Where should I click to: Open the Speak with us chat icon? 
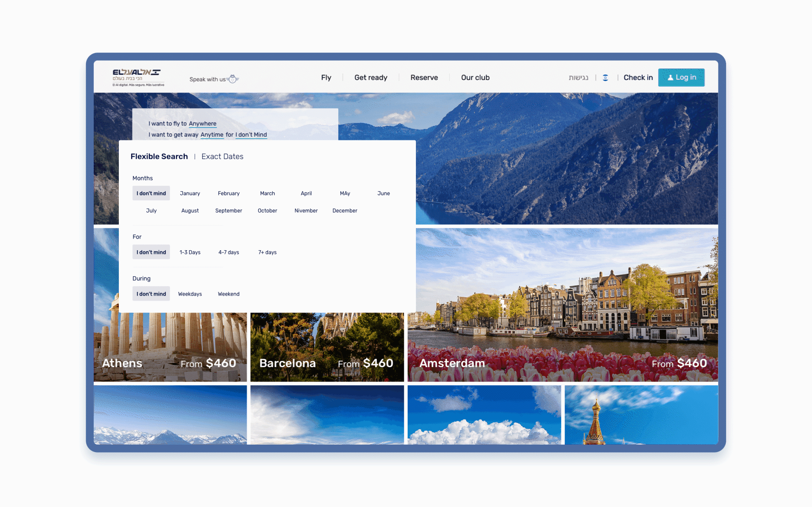tap(233, 79)
